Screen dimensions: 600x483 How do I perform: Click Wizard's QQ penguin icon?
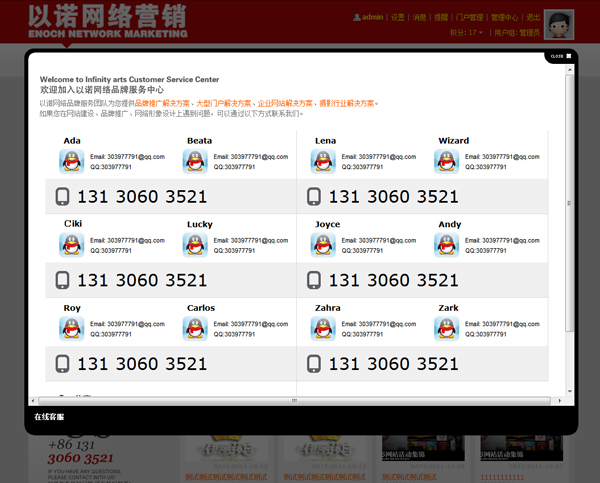[x=447, y=162]
